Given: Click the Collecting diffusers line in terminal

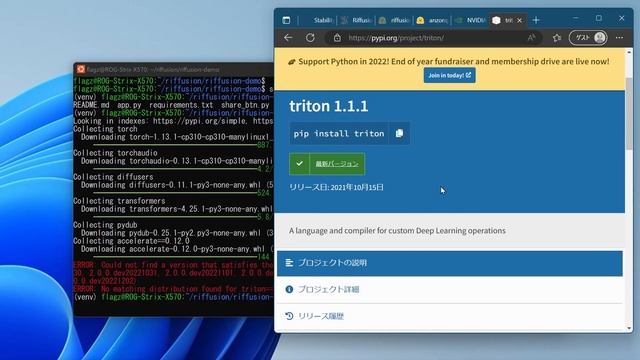Looking at the screenshot, I should [x=113, y=177].
